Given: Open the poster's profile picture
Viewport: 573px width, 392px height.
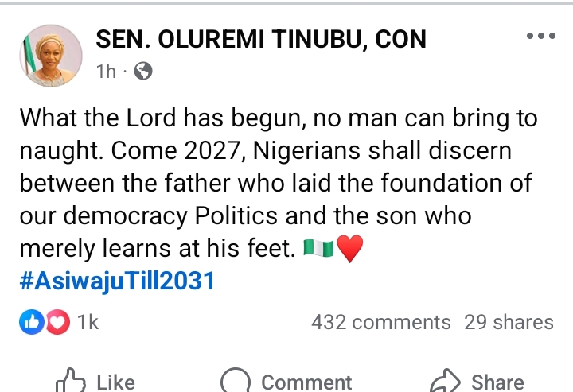Looking at the screenshot, I should tap(50, 55).
